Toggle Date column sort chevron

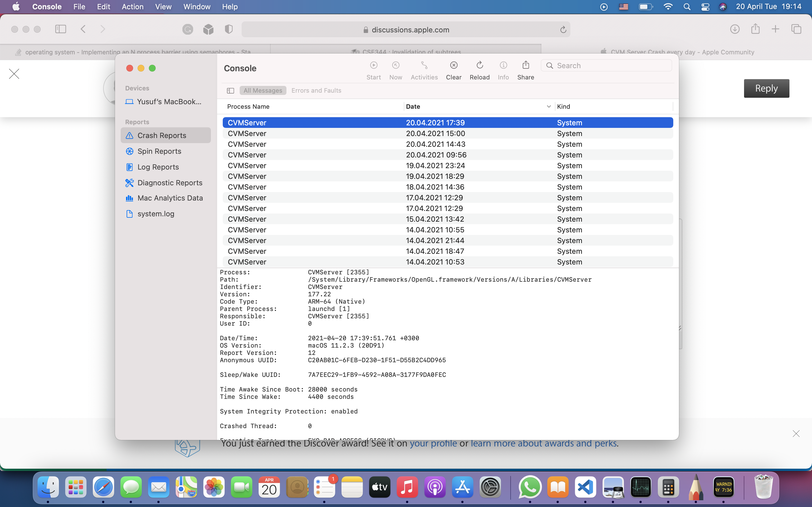click(549, 107)
